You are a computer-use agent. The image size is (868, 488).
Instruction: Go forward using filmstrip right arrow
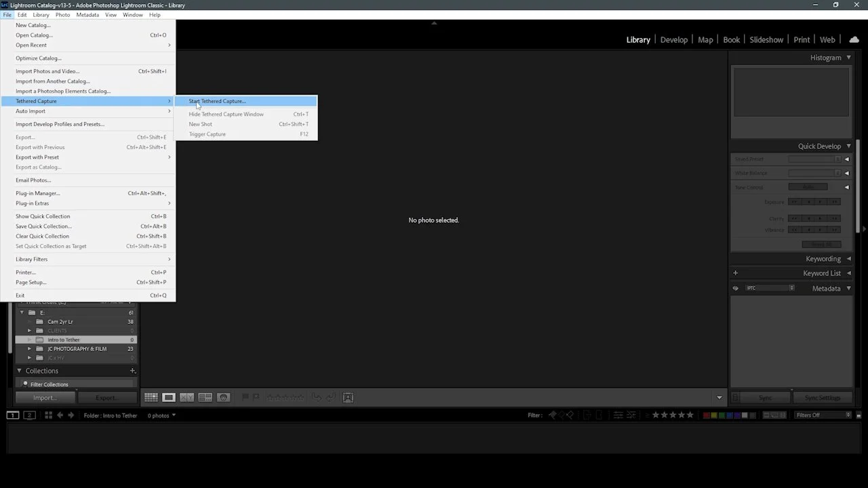[71, 415]
